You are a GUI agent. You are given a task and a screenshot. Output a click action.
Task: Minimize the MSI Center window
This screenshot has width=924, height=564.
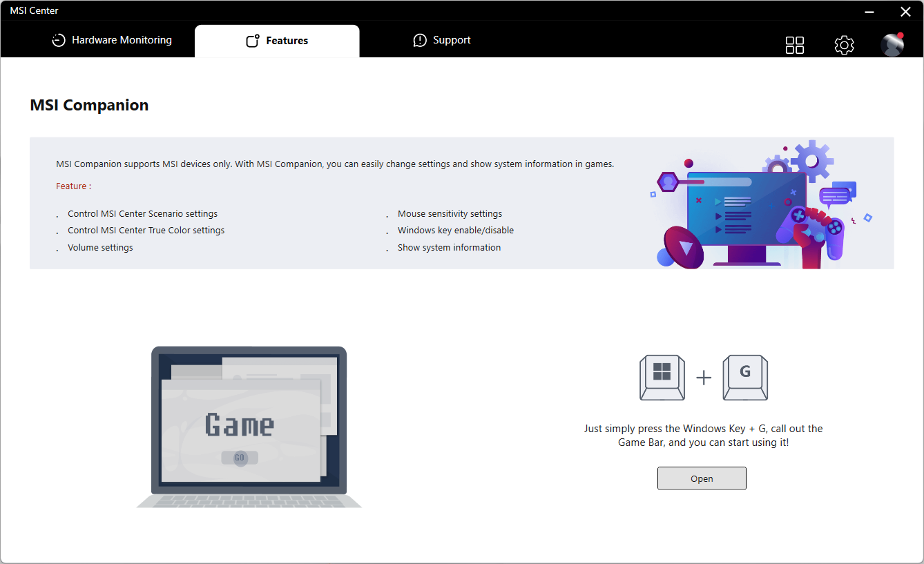(869, 12)
